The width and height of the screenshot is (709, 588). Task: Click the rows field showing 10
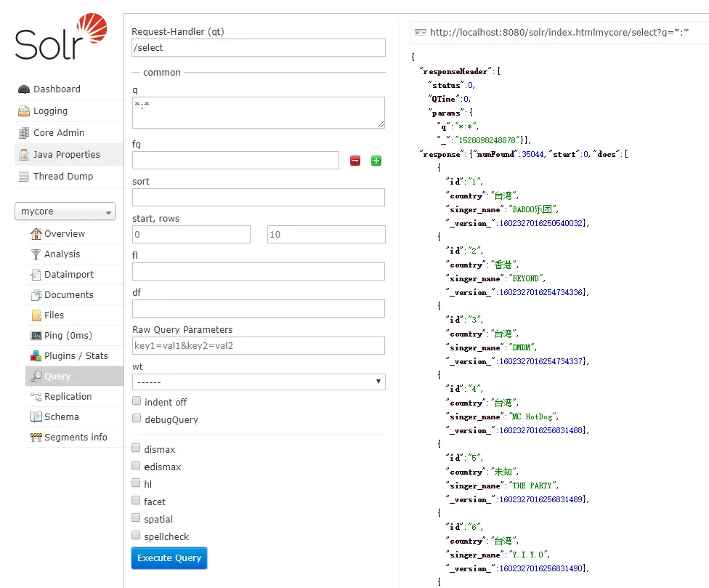pyautogui.click(x=326, y=234)
